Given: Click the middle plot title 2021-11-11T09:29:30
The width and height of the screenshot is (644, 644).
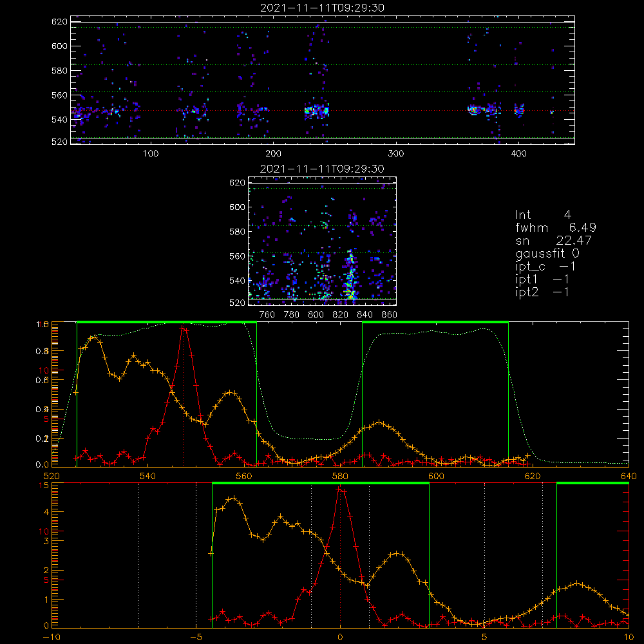Looking at the screenshot, I should [x=323, y=169].
